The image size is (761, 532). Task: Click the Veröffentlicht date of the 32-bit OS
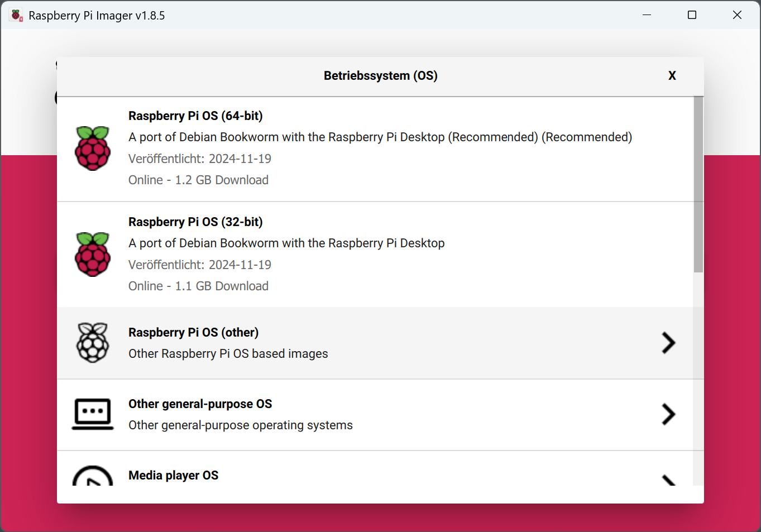(x=199, y=265)
